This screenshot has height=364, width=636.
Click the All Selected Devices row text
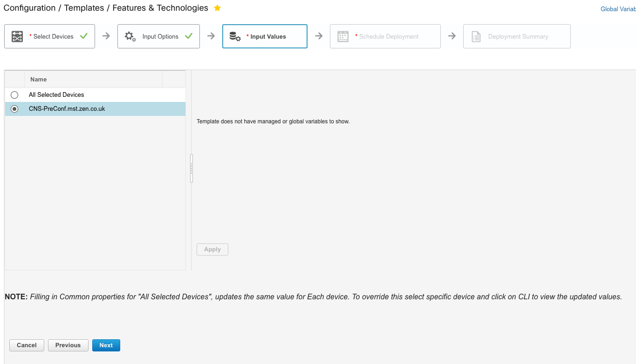56,95
